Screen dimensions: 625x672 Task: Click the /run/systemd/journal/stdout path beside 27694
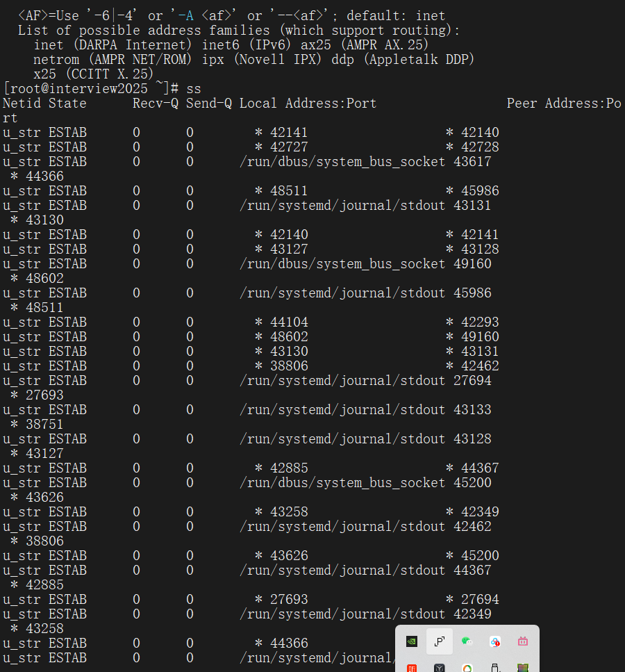click(x=342, y=381)
